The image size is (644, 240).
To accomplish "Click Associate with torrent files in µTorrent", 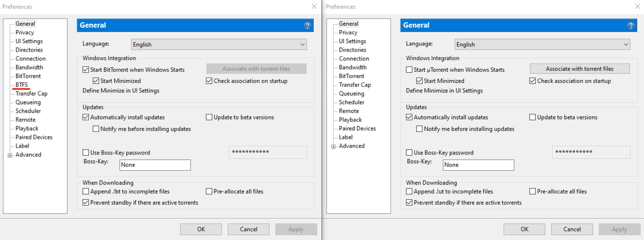I will [x=580, y=69].
